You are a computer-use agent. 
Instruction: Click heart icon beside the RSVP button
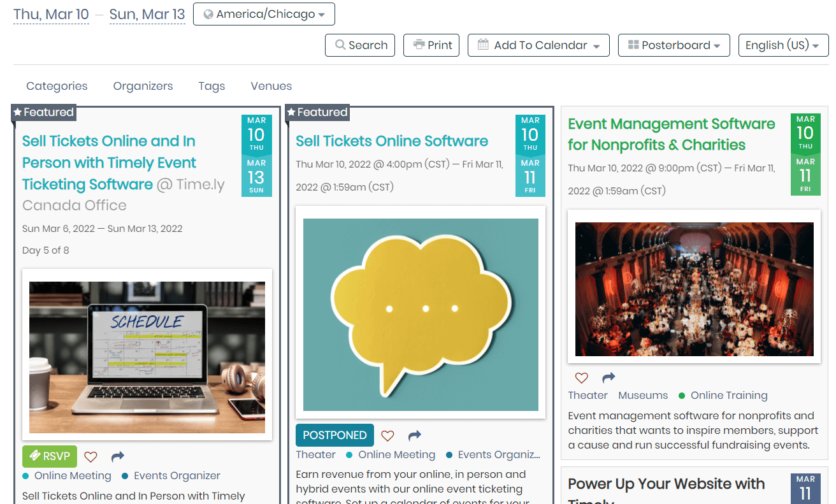(91, 457)
